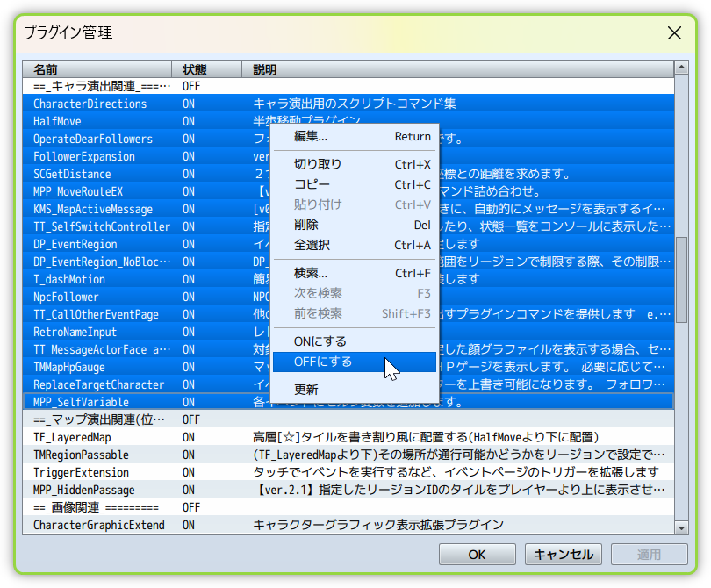This screenshot has width=711, height=588.
Task: Select the NpcFollower plugin row
Action: tap(348, 297)
